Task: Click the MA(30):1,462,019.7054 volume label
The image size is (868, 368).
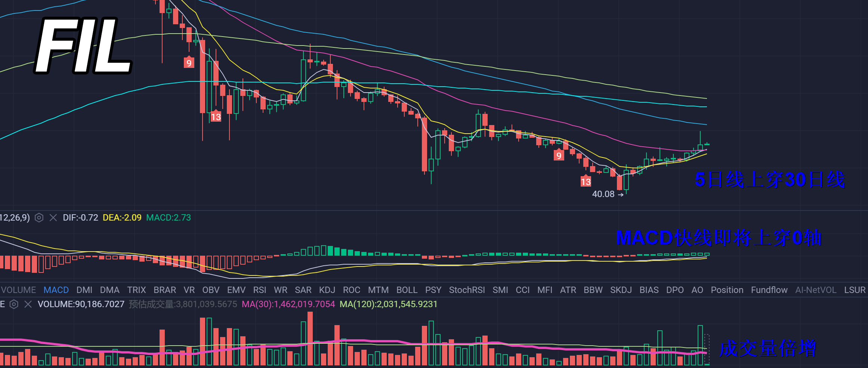Action: (288, 304)
